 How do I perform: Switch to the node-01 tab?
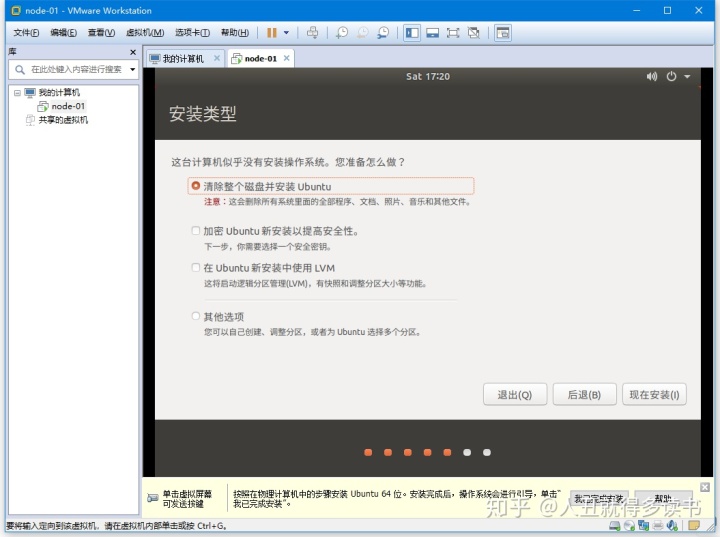pyautogui.click(x=260, y=59)
